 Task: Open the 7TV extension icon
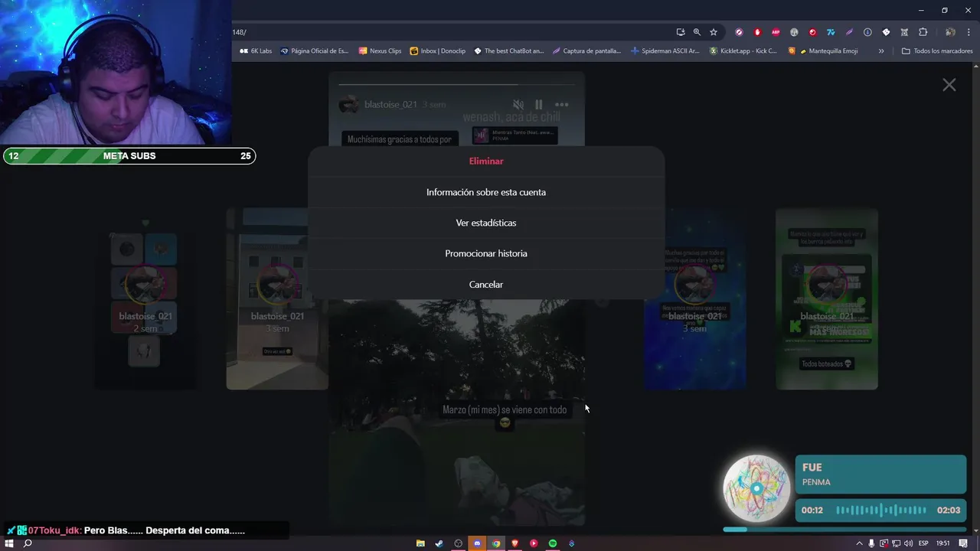pyautogui.click(x=831, y=32)
